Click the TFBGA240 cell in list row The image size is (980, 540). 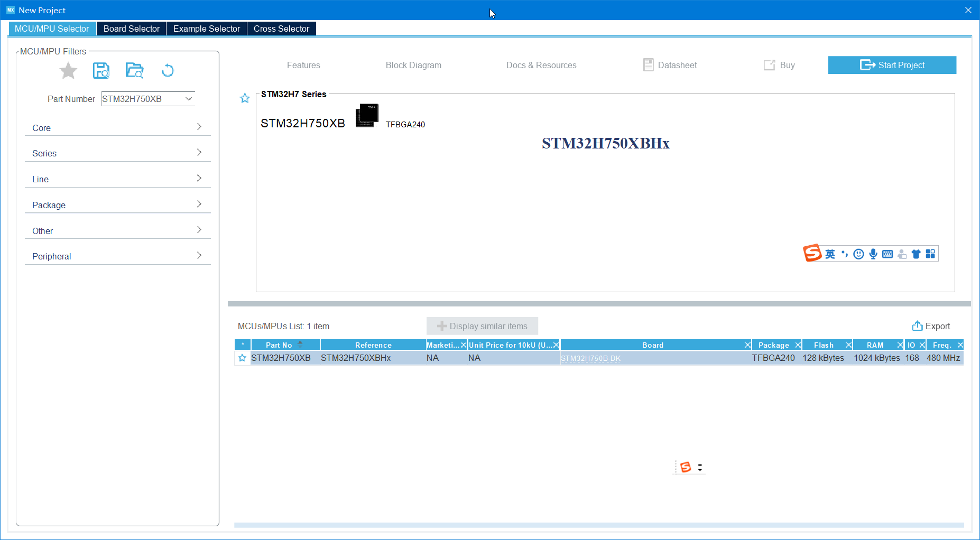(773, 358)
